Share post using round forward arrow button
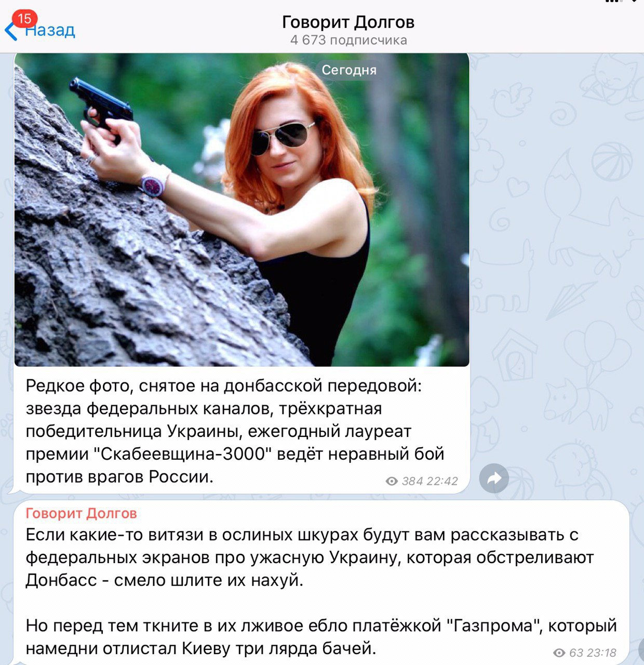This screenshot has height=665, width=644. click(x=494, y=478)
